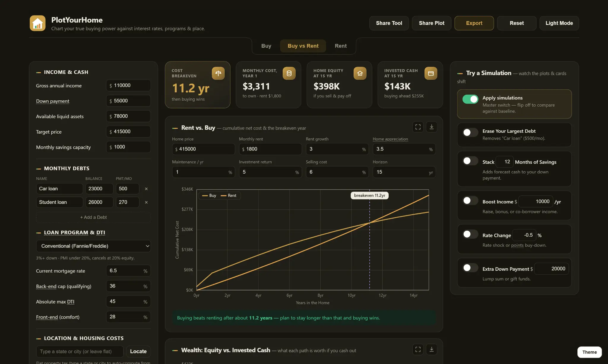
Task: Click the breakeven 11.2yr chart marker
Action: pos(370,195)
